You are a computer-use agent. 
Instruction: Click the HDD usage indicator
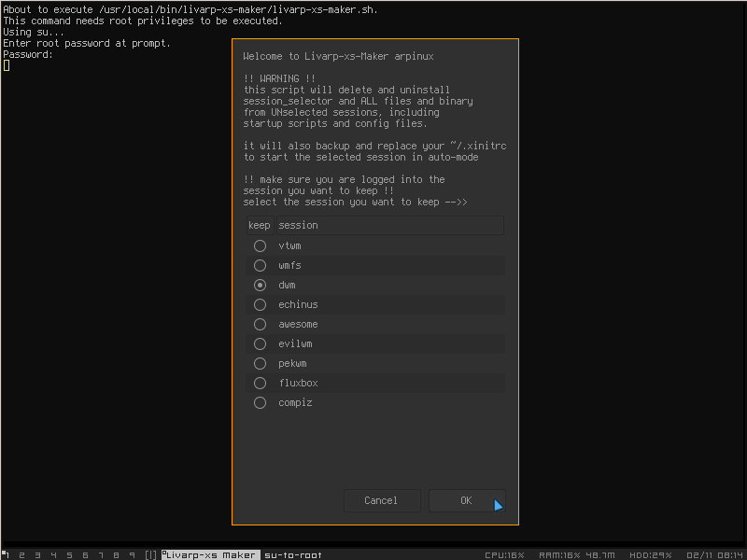pos(650,555)
